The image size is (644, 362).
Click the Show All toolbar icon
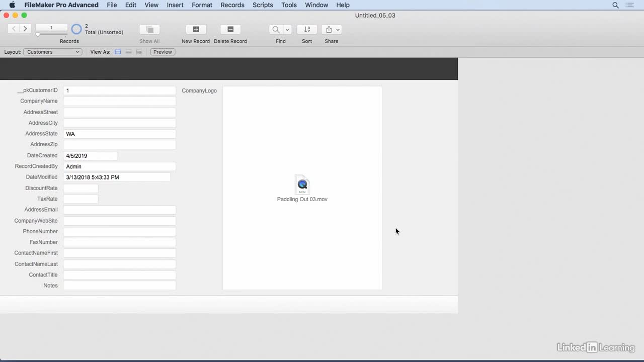pyautogui.click(x=149, y=29)
